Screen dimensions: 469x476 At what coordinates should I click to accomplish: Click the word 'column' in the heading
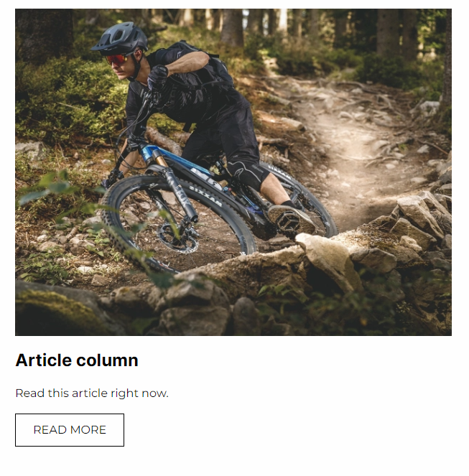tap(107, 360)
